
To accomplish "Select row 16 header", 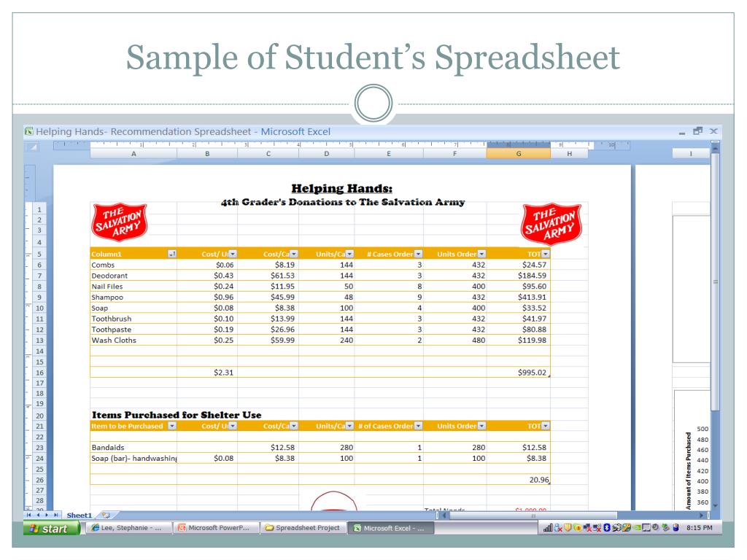I will point(39,373).
